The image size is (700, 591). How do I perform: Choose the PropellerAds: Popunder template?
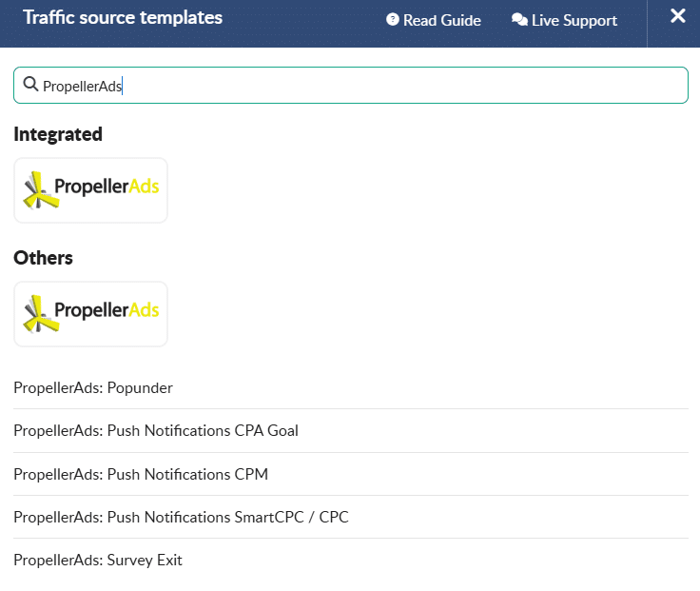click(93, 387)
